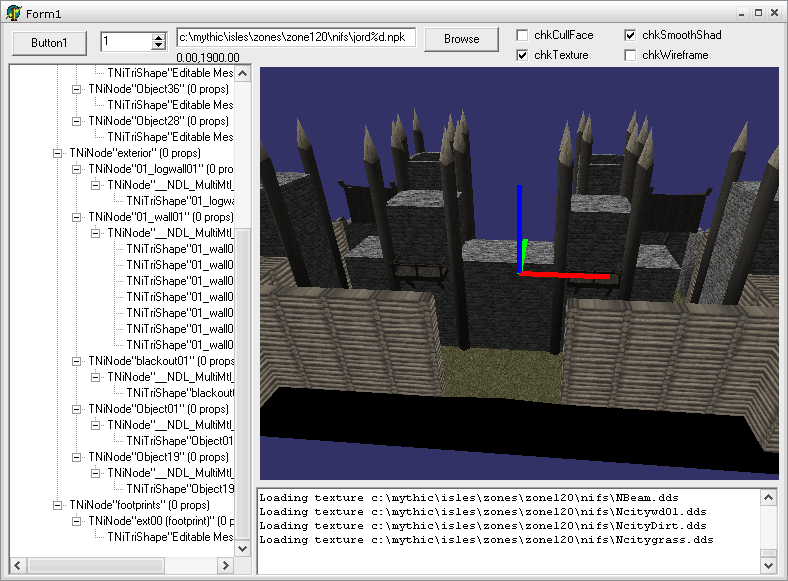
Task: Maximize the Form1 window
Action: tap(759, 14)
